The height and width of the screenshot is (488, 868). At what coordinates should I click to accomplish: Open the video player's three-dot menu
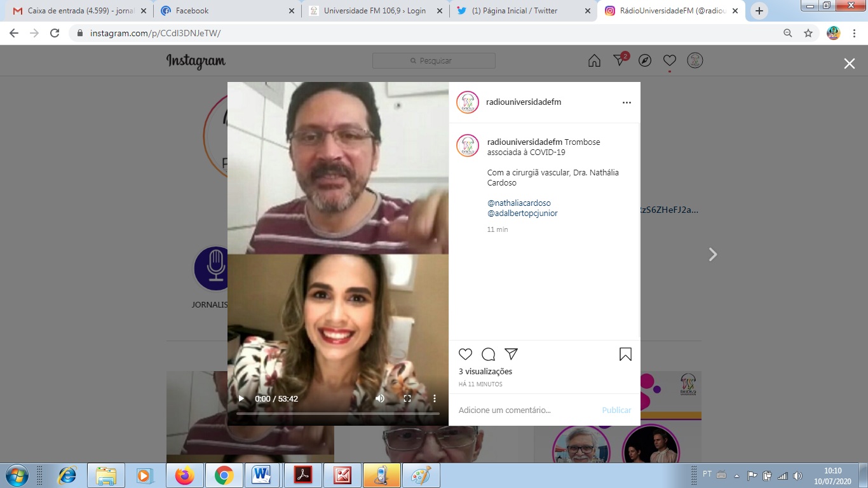[x=435, y=398]
